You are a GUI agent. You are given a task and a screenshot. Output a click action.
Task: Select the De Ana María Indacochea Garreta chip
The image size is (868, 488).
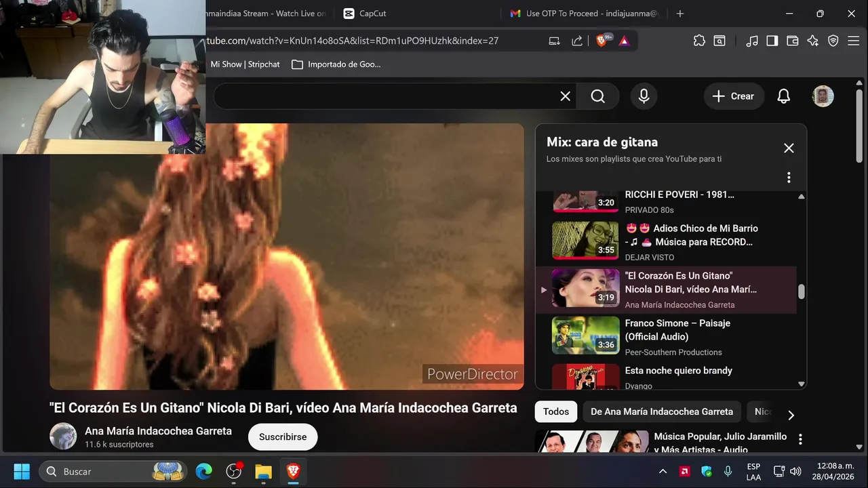click(662, 411)
